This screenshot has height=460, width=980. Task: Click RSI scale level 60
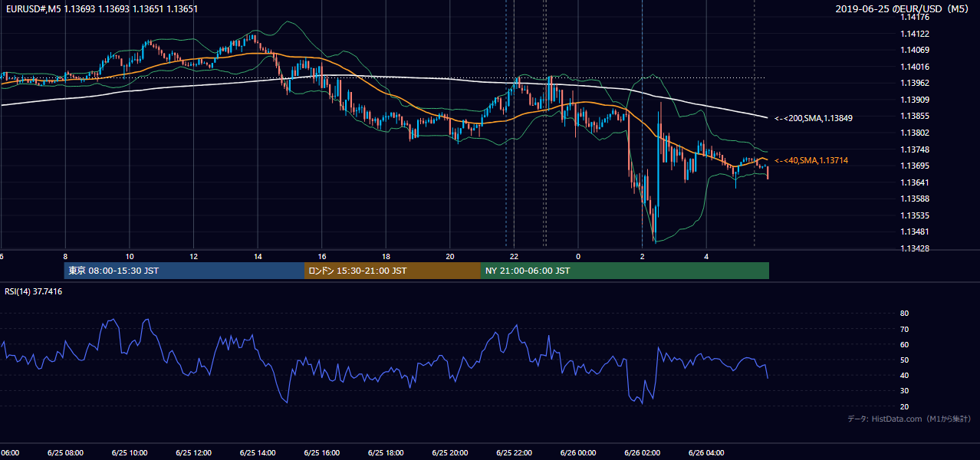point(904,344)
